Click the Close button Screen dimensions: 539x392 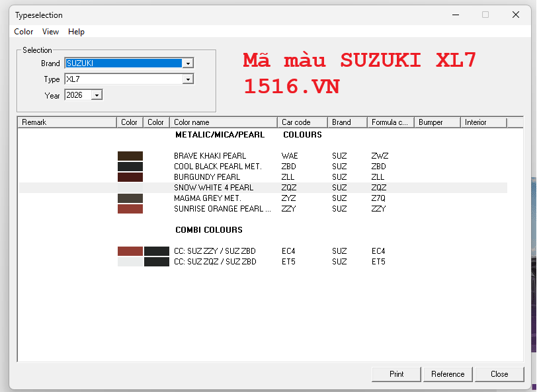tap(499, 374)
